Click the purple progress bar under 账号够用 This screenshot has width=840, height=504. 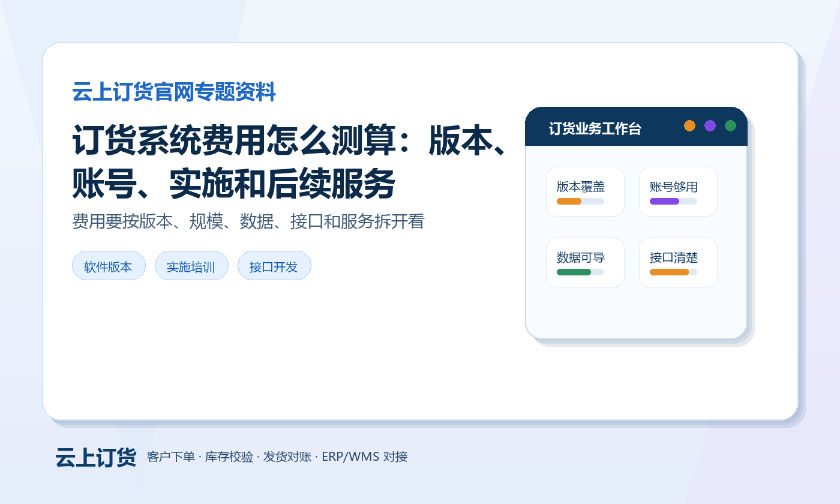click(673, 201)
